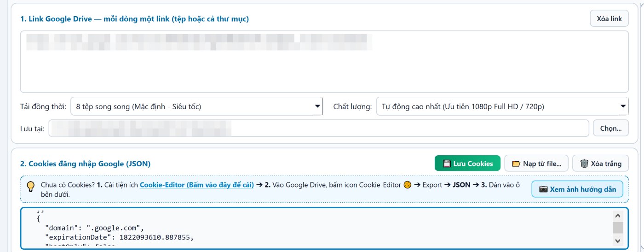This screenshot has height=252, width=644.
Task: Click the 'Lưu tại:' label
Action: coord(32,129)
